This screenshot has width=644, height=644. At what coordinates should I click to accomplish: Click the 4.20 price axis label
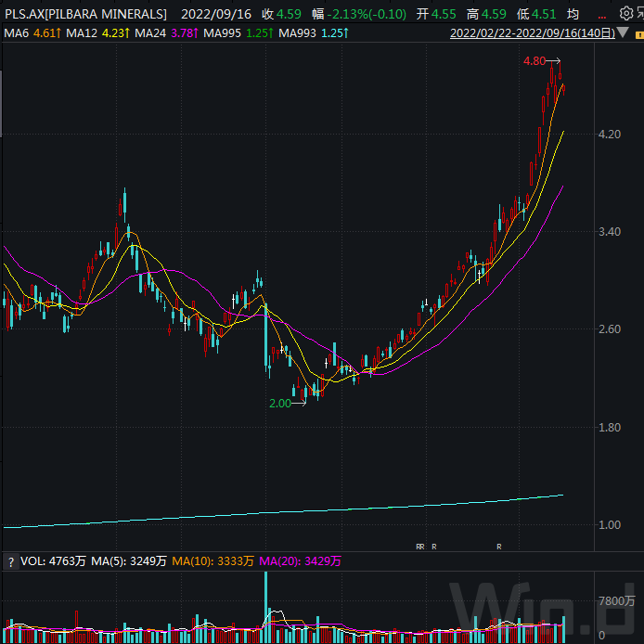click(609, 135)
